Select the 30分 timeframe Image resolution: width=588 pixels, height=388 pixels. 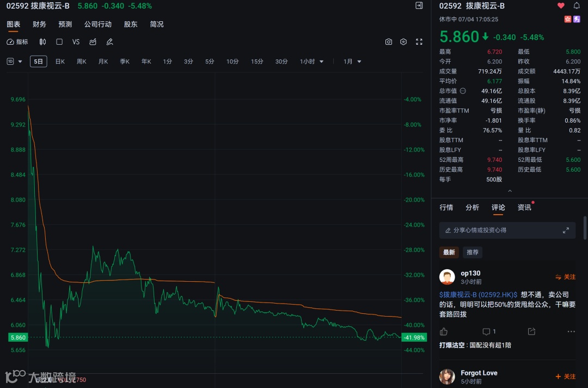281,61
